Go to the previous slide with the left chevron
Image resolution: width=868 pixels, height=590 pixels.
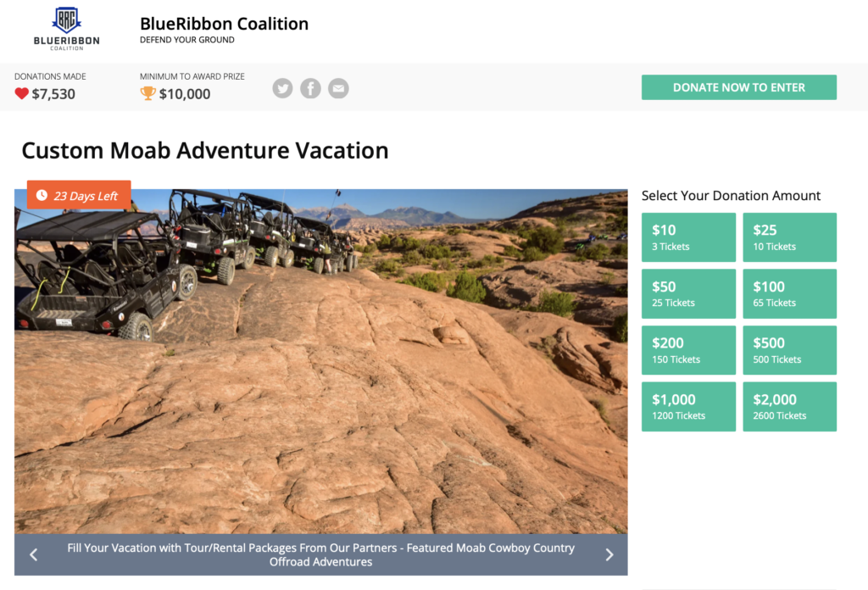(34, 554)
